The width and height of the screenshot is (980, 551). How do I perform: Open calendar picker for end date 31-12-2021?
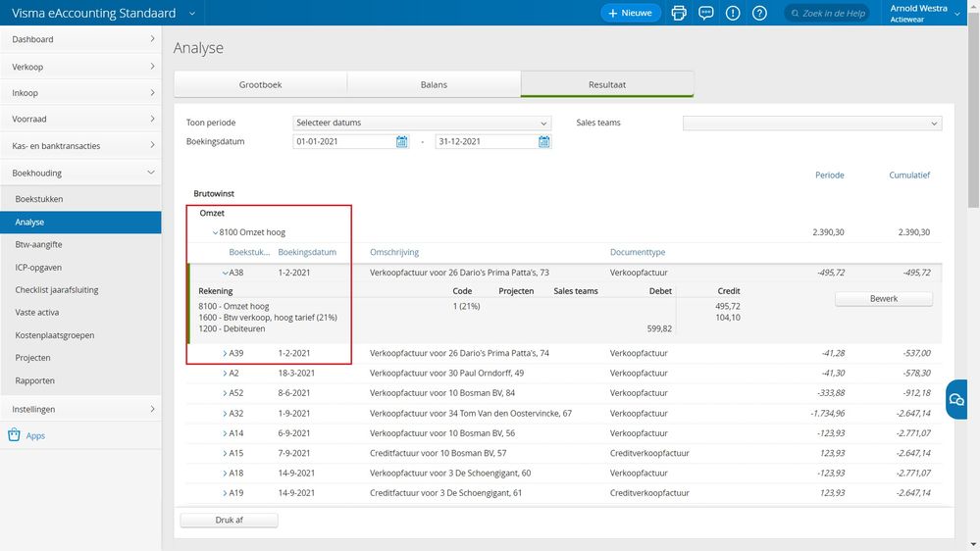pos(543,142)
